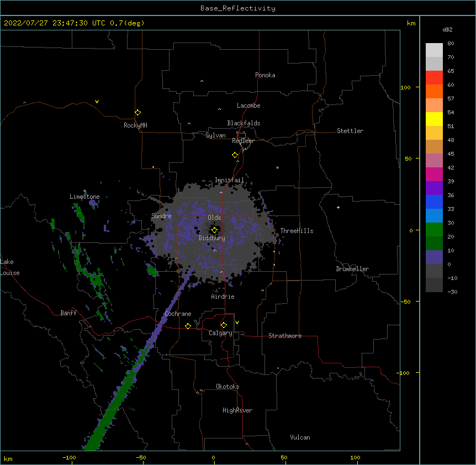Image resolution: width=476 pixels, height=465 pixels.
Task: Click the Olds town label
Action: (x=214, y=218)
